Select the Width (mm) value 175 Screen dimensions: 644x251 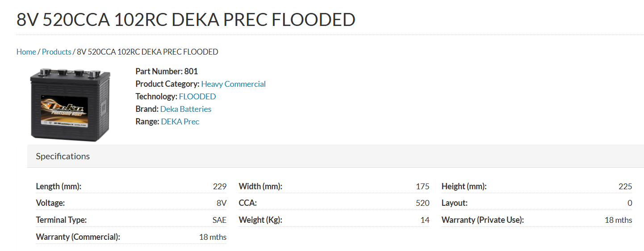click(422, 187)
